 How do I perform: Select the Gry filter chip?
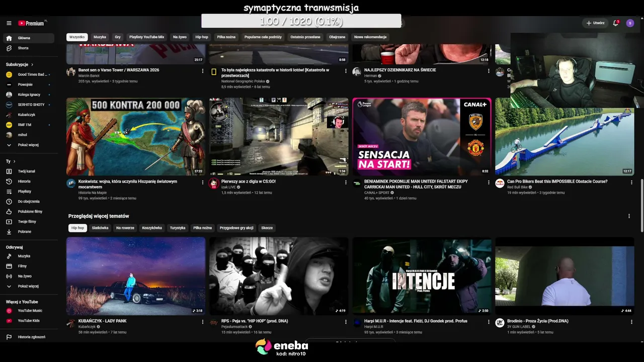coord(118,37)
